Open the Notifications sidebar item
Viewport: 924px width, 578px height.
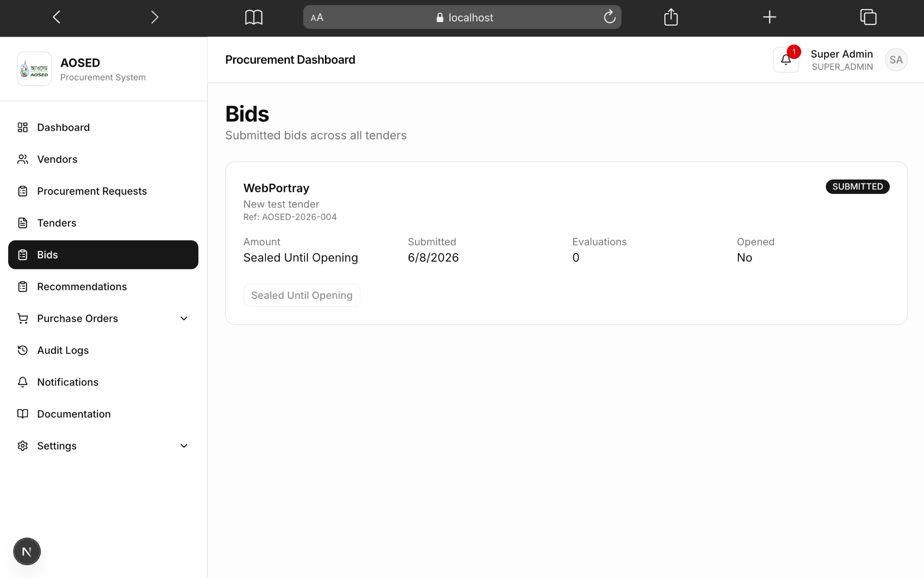pyautogui.click(x=103, y=382)
